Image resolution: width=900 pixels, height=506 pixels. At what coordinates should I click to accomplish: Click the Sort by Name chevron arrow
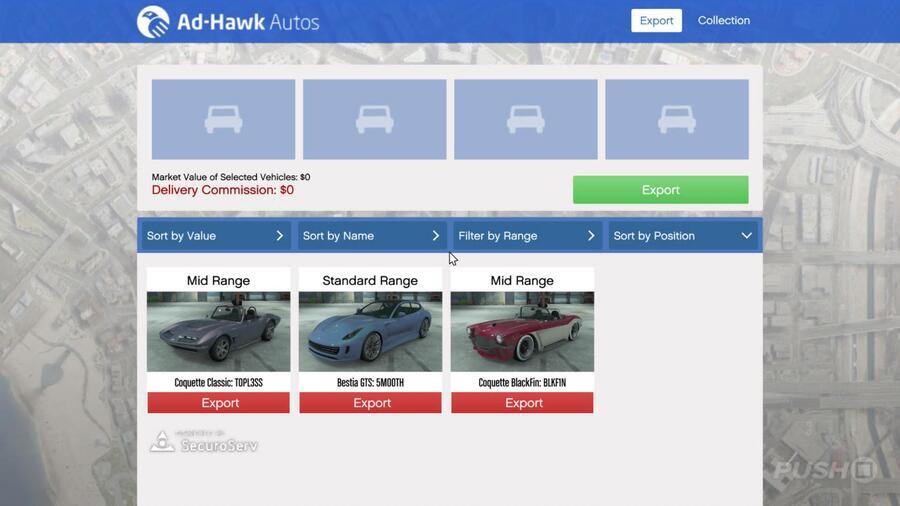click(x=435, y=236)
